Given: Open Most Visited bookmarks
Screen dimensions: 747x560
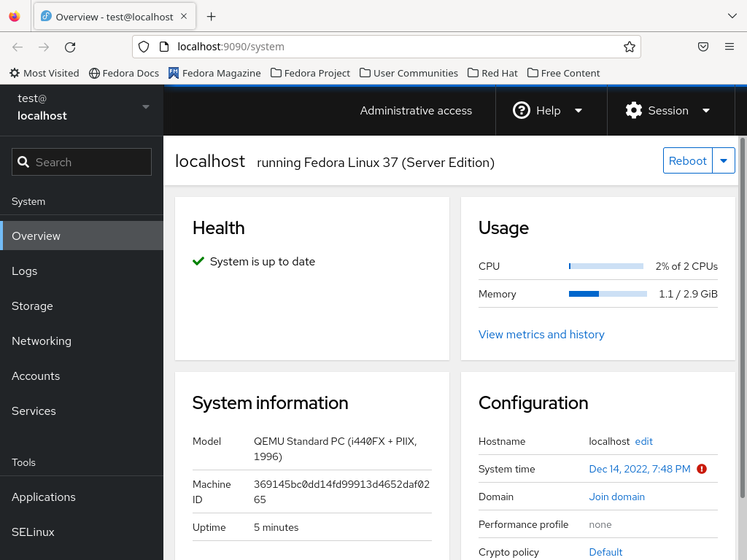Looking at the screenshot, I should pos(44,73).
